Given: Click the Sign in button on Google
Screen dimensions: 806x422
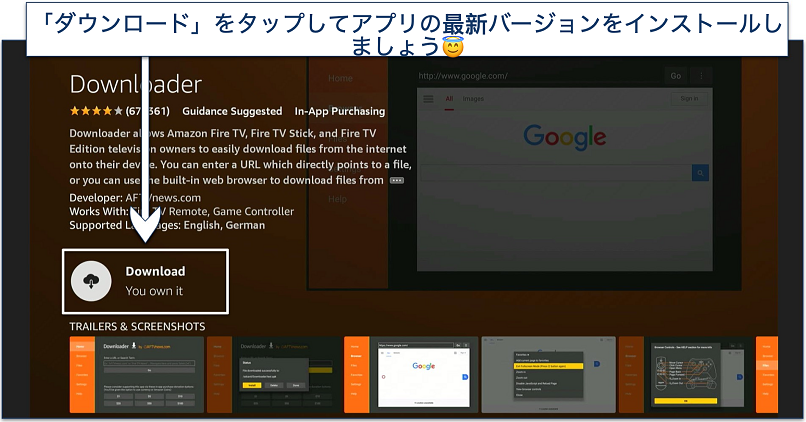Looking at the screenshot, I should 689,99.
